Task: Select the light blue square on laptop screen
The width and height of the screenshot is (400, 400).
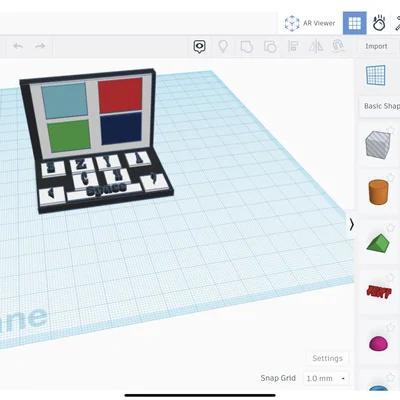Action: click(65, 101)
